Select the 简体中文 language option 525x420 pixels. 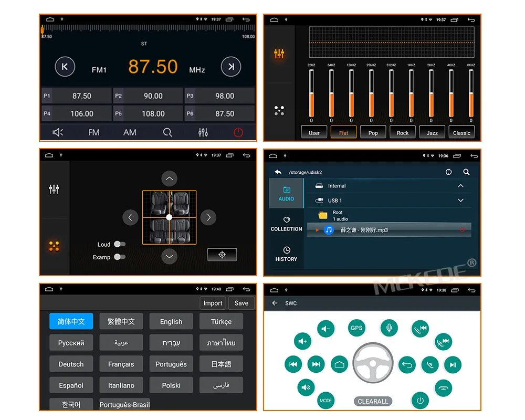pos(71,321)
